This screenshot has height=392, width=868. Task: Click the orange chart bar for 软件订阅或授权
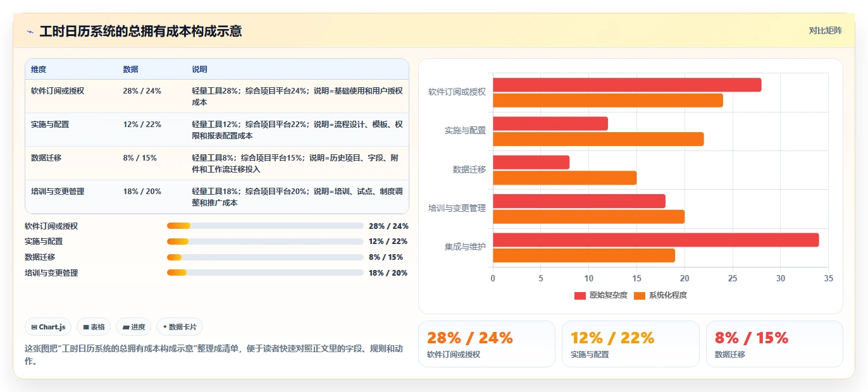tap(608, 100)
